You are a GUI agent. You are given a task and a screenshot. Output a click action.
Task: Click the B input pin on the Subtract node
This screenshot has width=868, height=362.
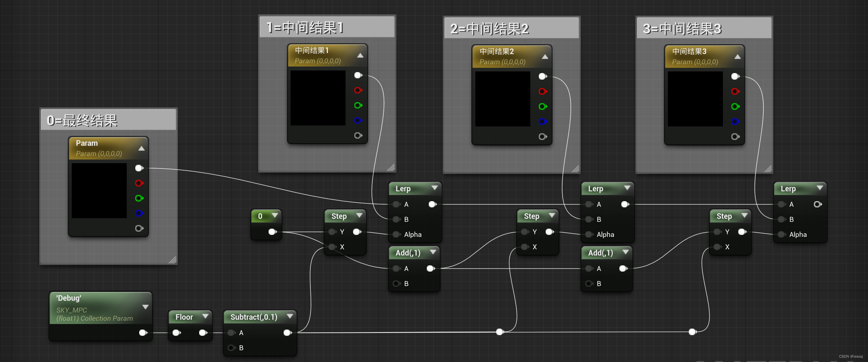coord(231,348)
